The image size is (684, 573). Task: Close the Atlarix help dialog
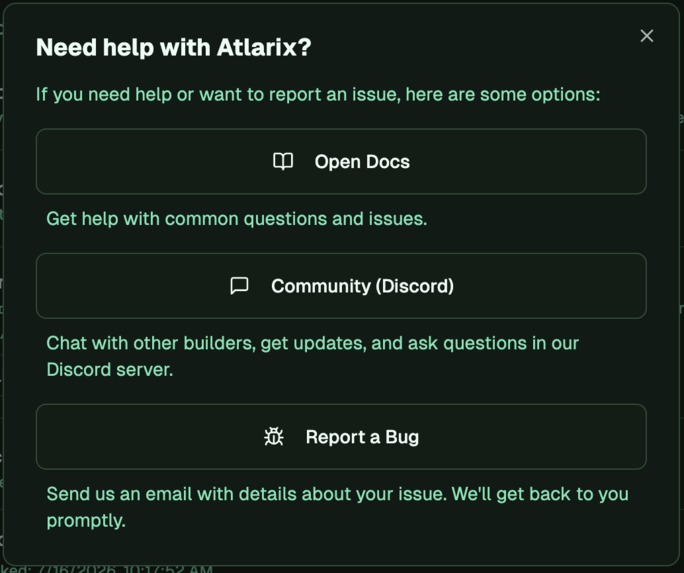(646, 36)
